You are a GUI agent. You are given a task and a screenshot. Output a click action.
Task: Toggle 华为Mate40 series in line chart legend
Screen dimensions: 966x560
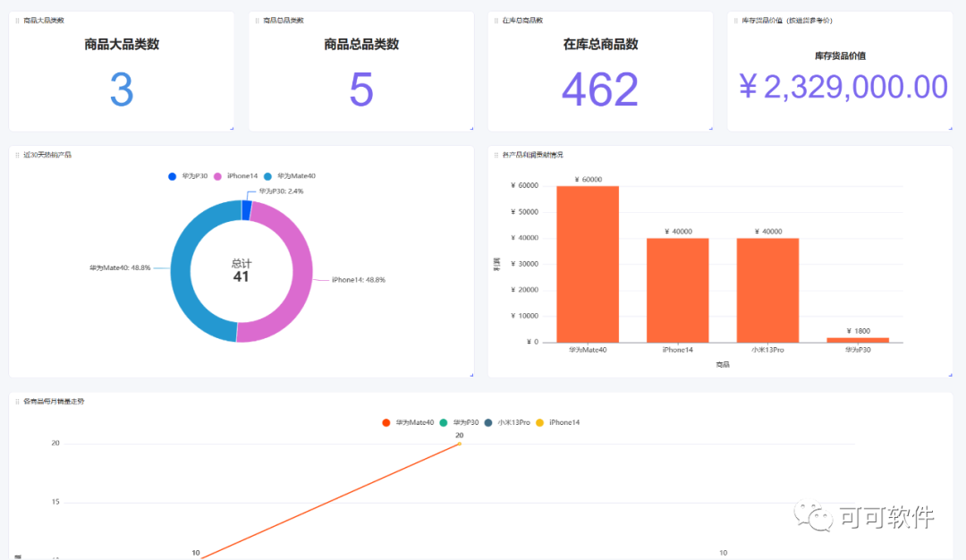pyautogui.click(x=408, y=422)
